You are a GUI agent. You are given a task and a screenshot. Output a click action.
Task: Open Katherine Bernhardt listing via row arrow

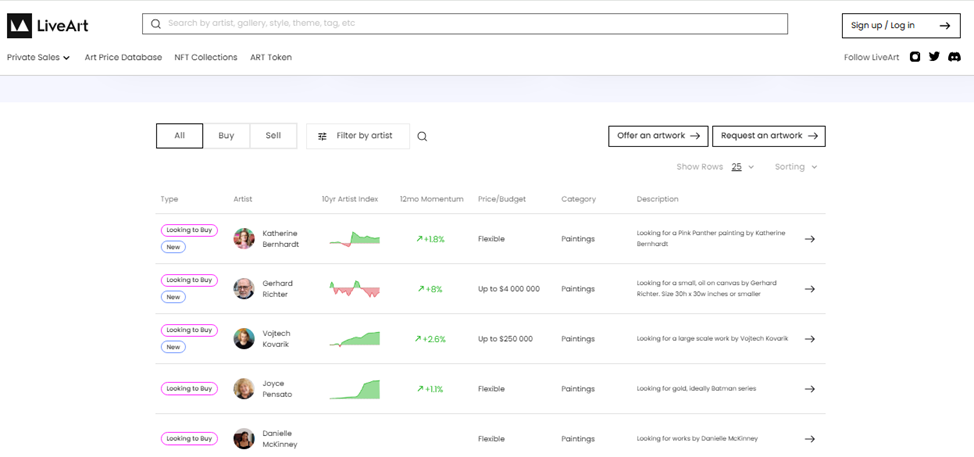click(810, 239)
